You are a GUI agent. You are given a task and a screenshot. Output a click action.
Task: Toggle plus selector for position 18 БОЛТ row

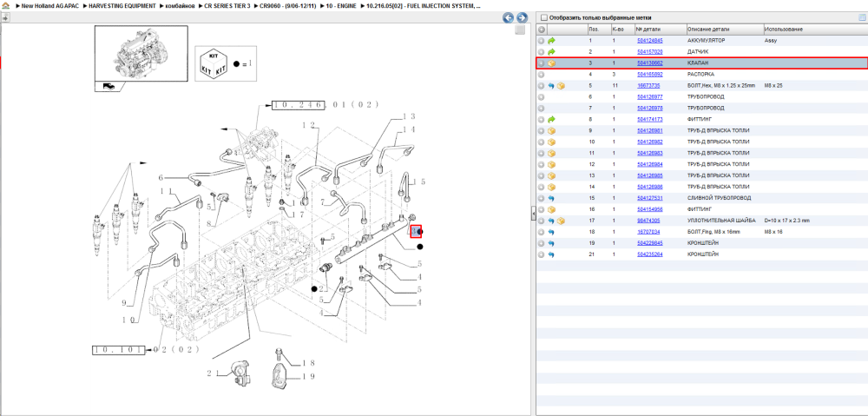[x=542, y=232]
